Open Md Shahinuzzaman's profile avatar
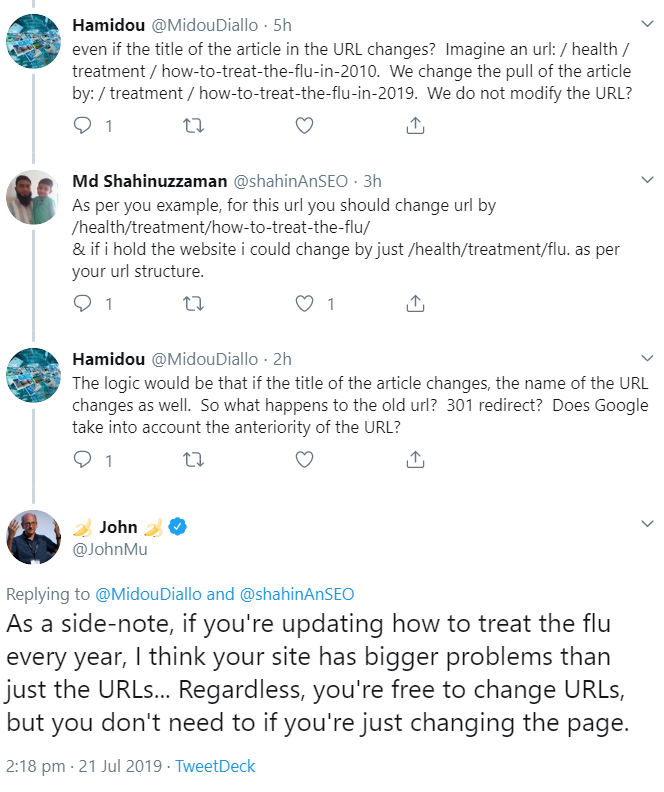 click(x=33, y=196)
